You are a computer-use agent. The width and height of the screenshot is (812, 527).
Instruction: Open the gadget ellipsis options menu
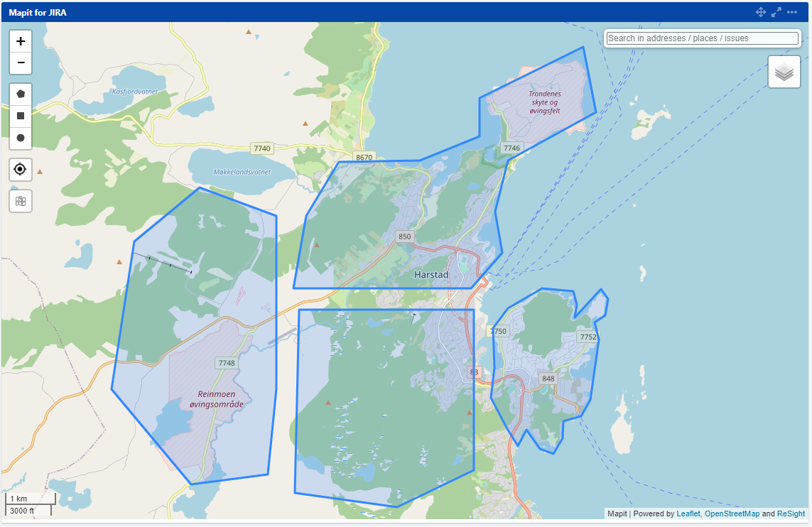pyautogui.click(x=792, y=12)
